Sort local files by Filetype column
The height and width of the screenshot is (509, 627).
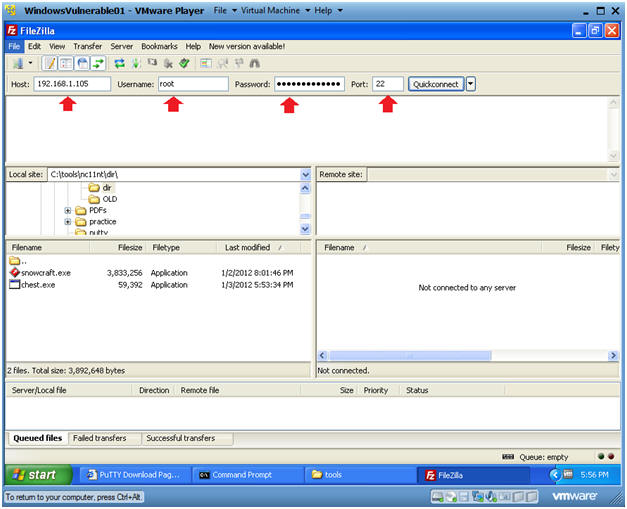click(x=182, y=248)
